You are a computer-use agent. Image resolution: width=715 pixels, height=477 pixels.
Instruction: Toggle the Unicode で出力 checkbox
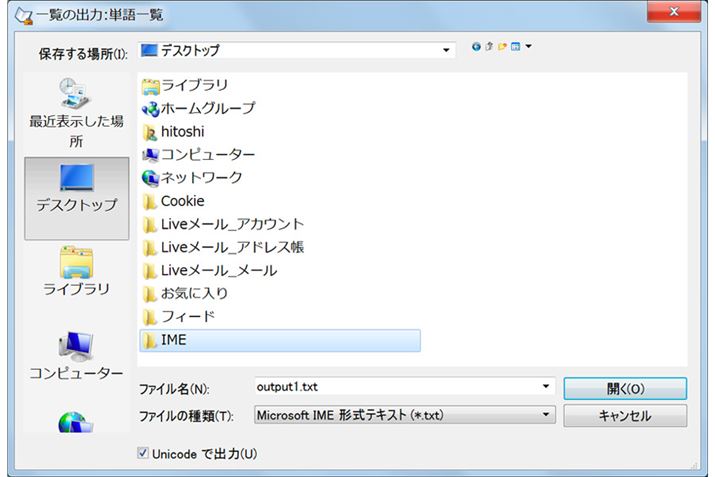click(x=143, y=453)
